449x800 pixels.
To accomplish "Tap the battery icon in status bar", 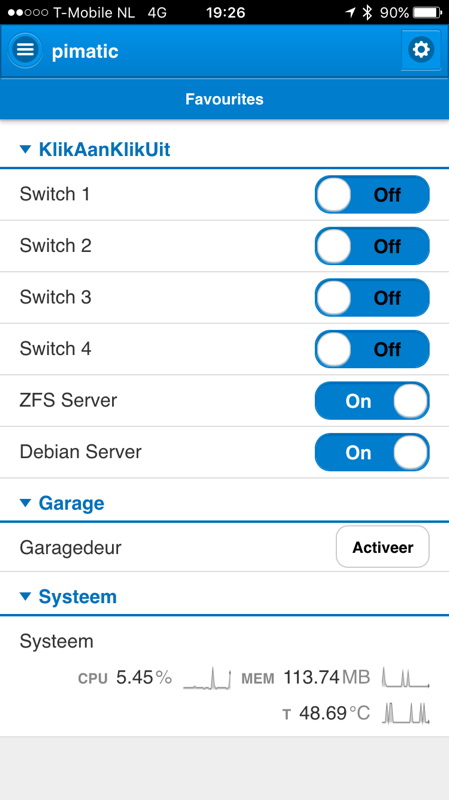I will [x=428, y=12].
